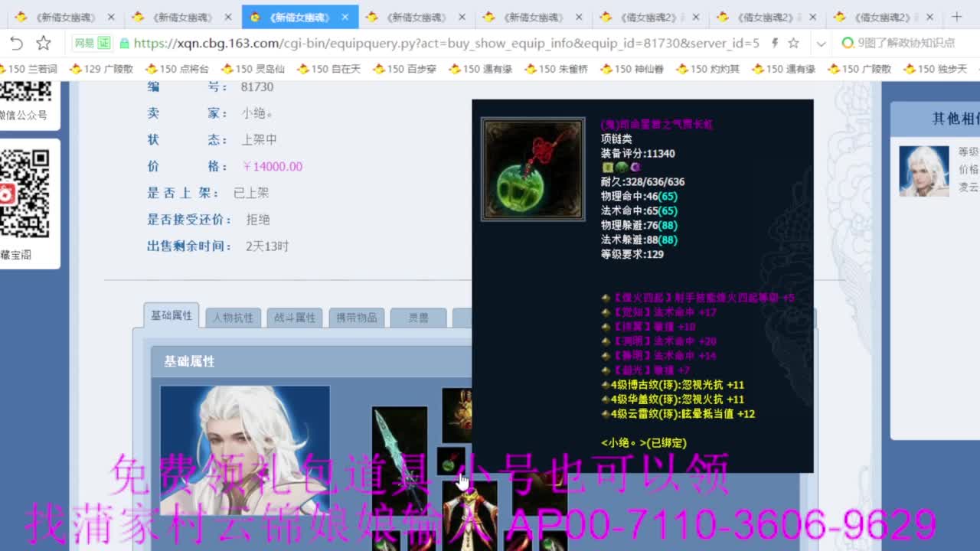The height and width of the screenshot is (551, 980).
Task: Switch to the 携带物品 tab
Action: pyautogui.click(x=357, y=318)
